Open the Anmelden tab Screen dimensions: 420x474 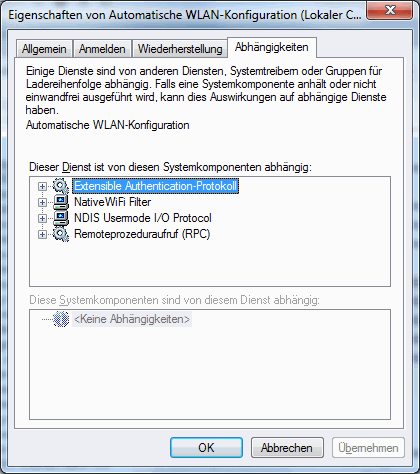pos(102,49)
